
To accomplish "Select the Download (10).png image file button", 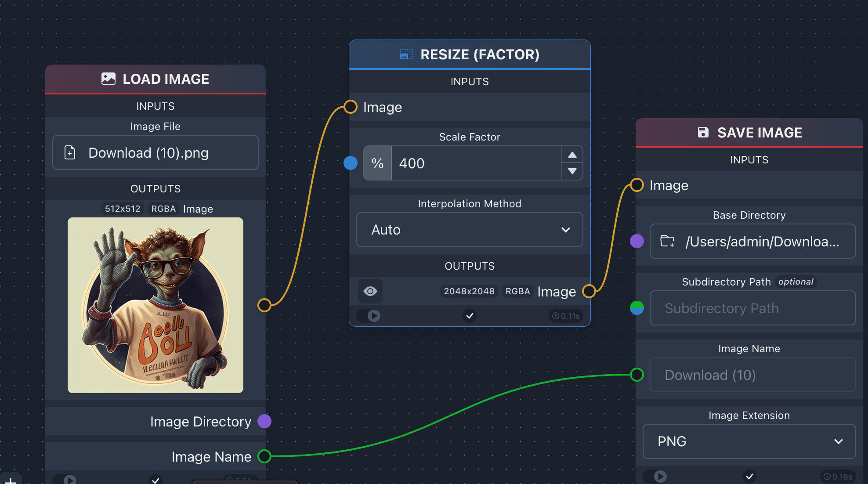I will pos(156,153).
